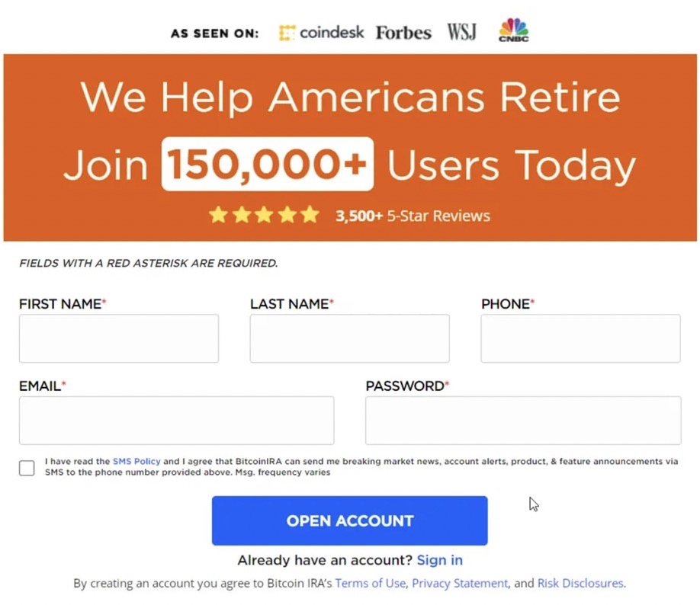Click the five gold stars rating
This screenshot has height=605, width=700.
click(x=264, y=216)
